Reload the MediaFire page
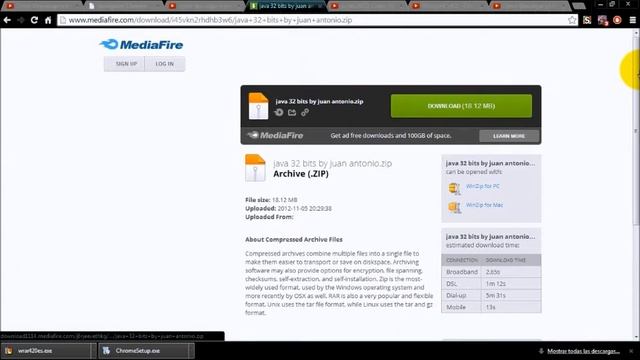This screenshot has width=640, height=360. [34, 20]
